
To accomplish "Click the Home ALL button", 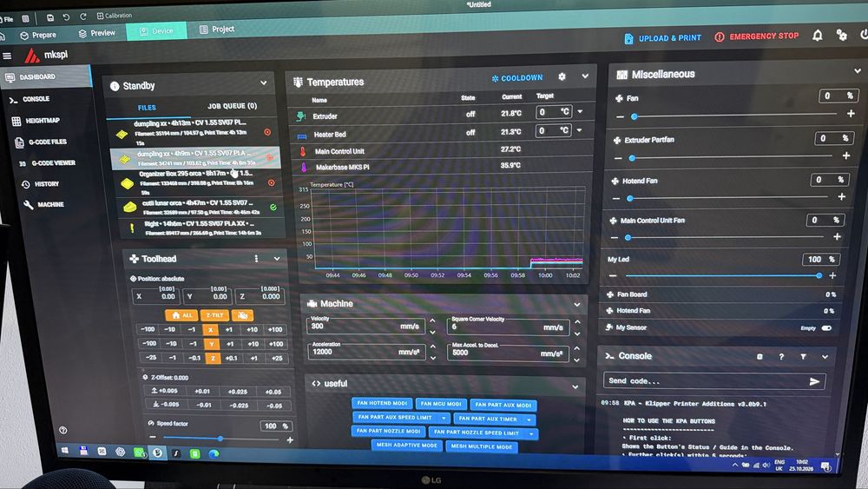I will pyautogui.click(x=181, y=315).
